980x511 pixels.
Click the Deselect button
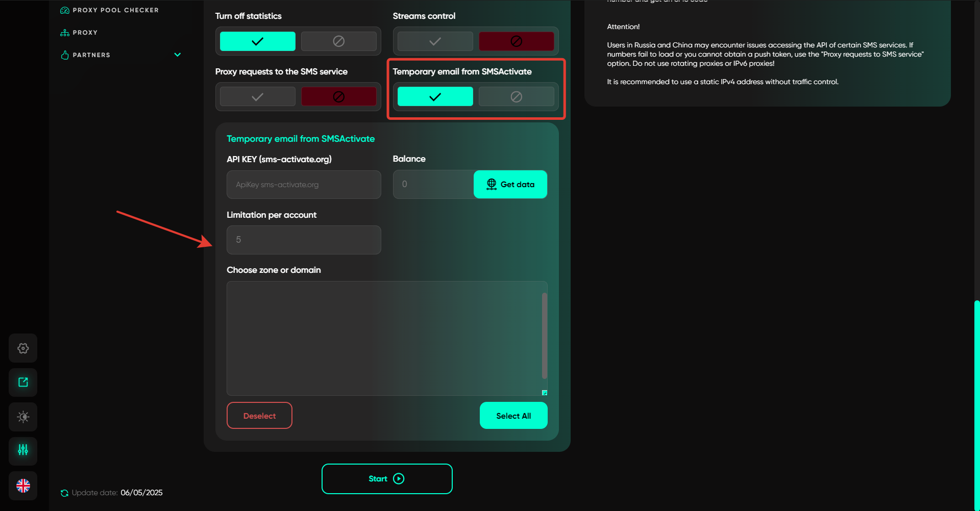coord(259,416)
